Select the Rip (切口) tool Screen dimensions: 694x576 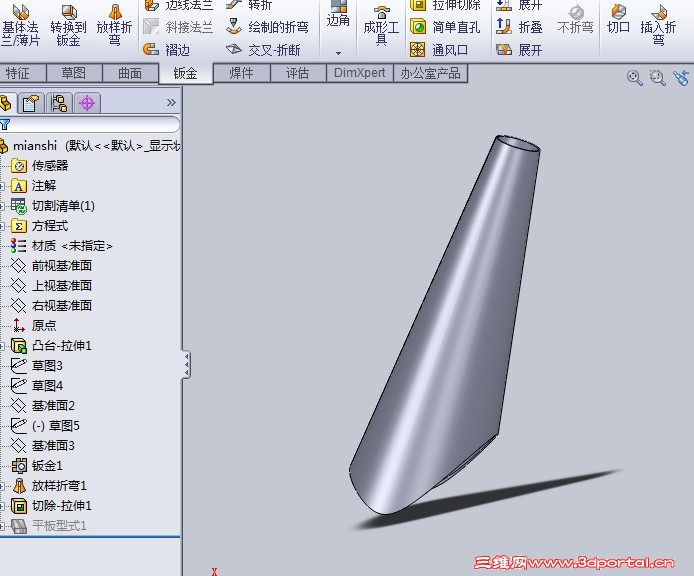coord(618,20)
